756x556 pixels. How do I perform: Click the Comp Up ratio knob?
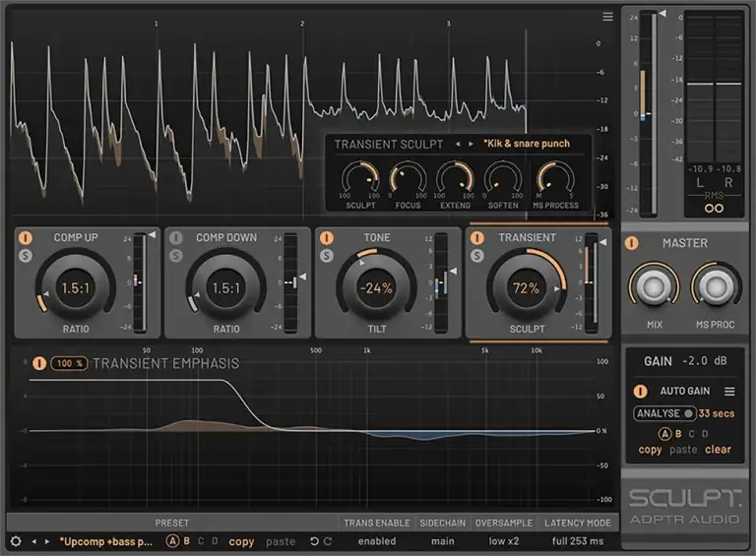point(75,288)
